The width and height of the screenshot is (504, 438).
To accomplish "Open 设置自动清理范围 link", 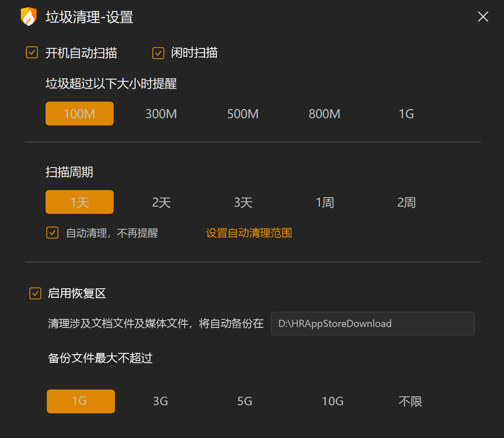I will coord(249,233).
